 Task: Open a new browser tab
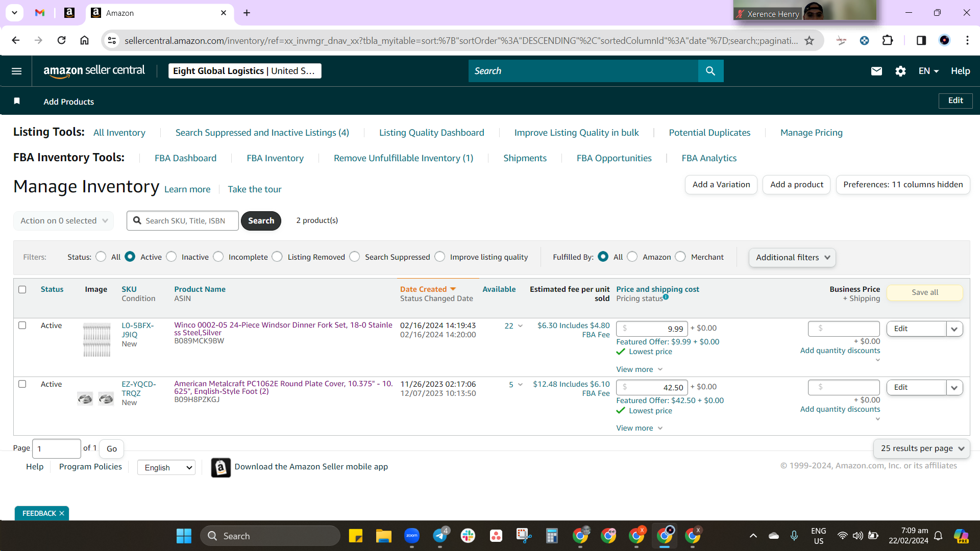(247, 13)
